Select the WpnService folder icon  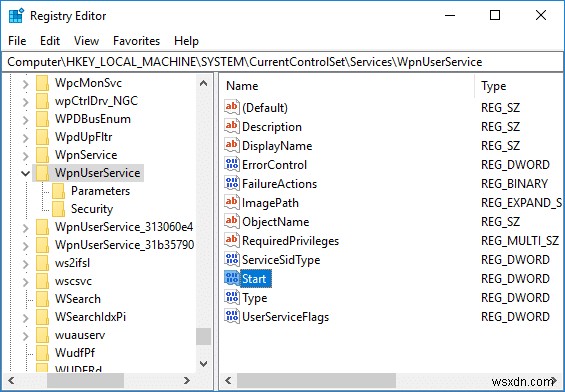(x=43, y=155)
